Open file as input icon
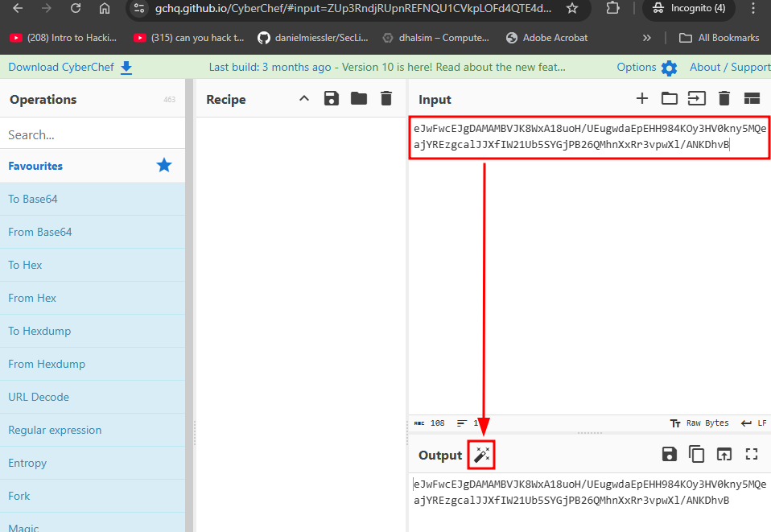Viewport: 771px width, 532px height. tap(697, 99)
